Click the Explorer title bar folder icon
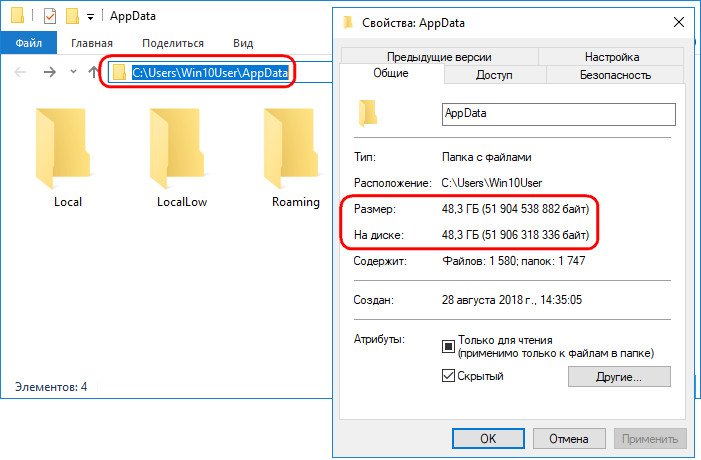The height and width of the screenshot is (460, 701). pyautogui.click(x=17, y=15)
